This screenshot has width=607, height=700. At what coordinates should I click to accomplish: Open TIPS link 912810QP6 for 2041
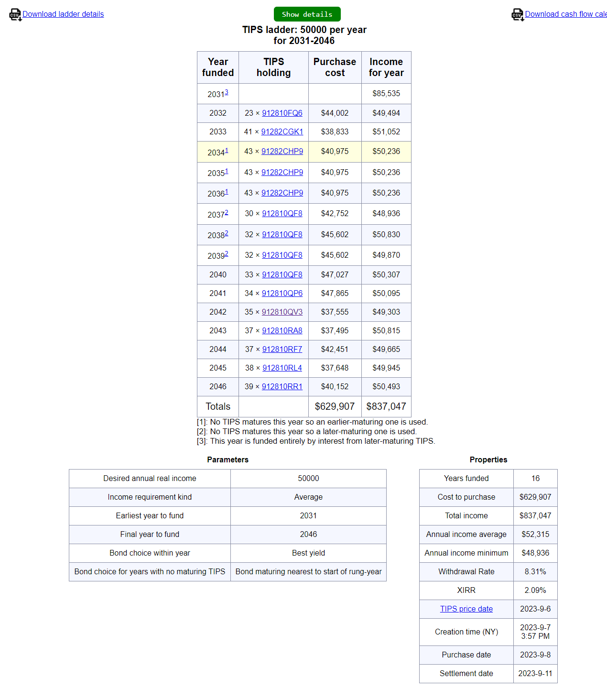click(282, 294)
